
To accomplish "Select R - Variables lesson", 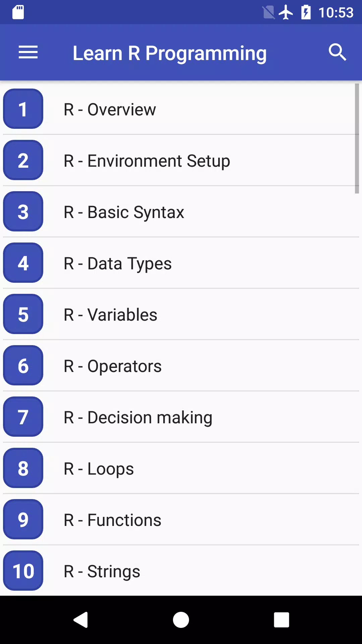I will click(x=181, y=315).
